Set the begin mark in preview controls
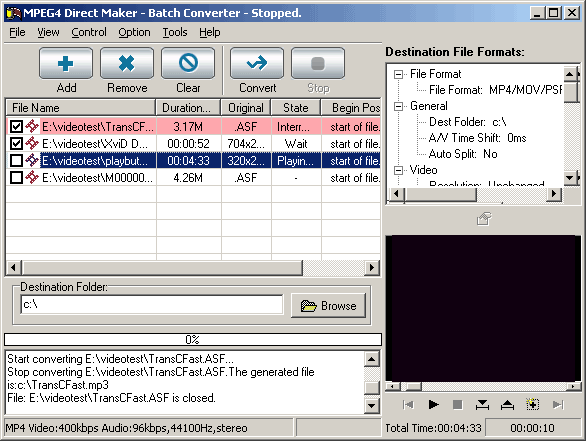 482,404
